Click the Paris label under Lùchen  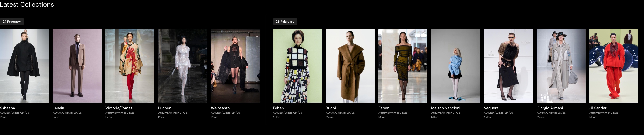point(161,117)
